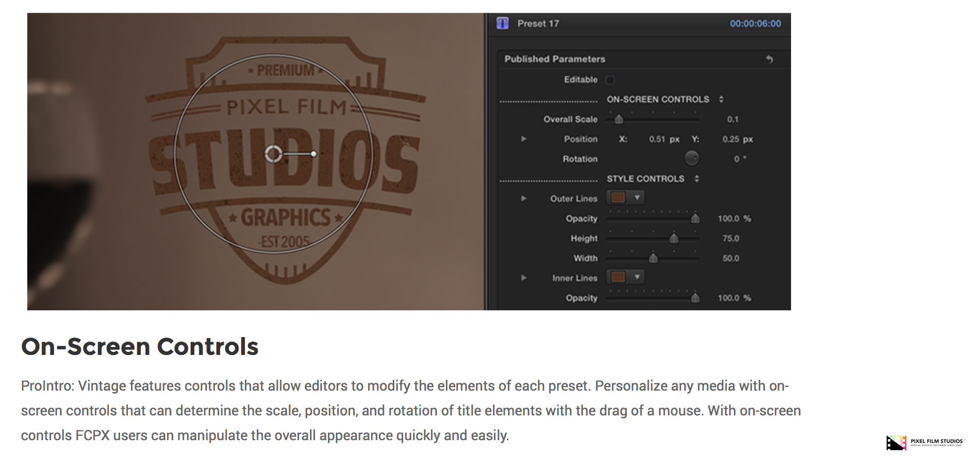Click the Position X value field
Viewport: 980px width, 464px height.
click(x=657, y=139)
